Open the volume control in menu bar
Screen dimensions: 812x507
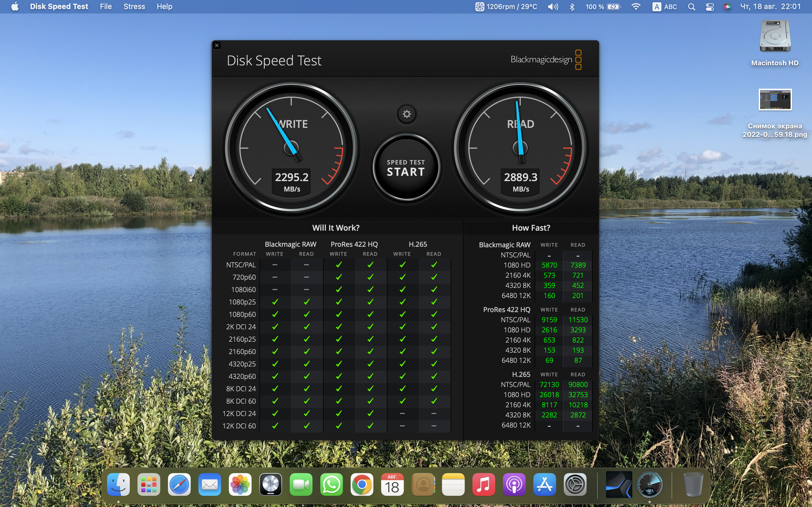click(553, 6)
